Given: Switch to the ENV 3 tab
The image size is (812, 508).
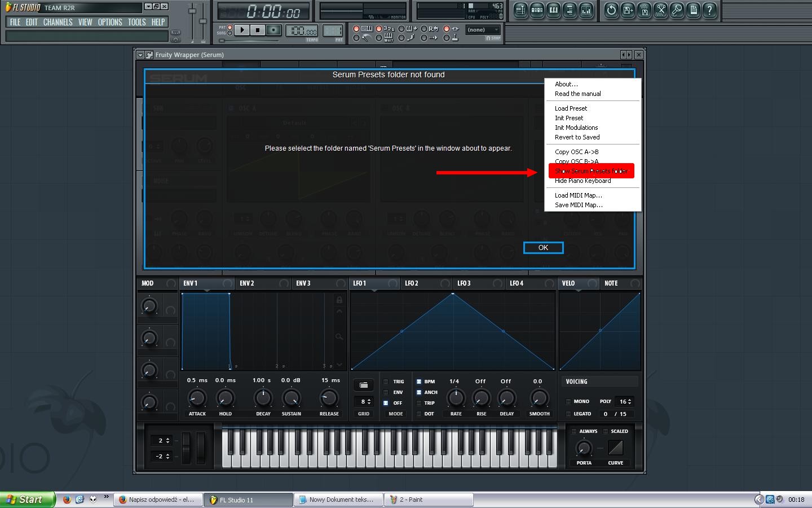Looking at the screenshot, I should click(x=319, y=283).
